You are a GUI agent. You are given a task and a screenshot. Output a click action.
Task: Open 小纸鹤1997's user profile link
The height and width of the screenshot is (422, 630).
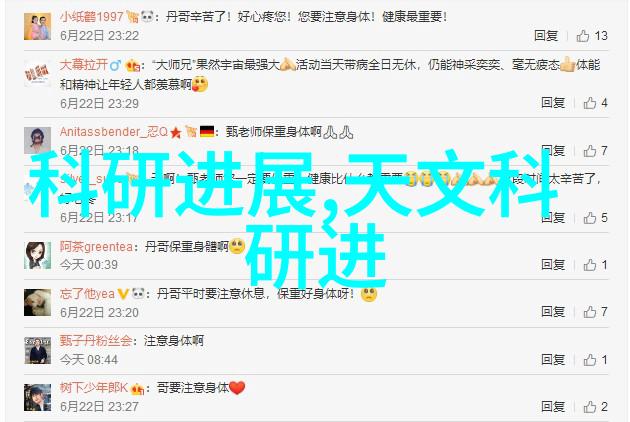click(x=92, y=16)
